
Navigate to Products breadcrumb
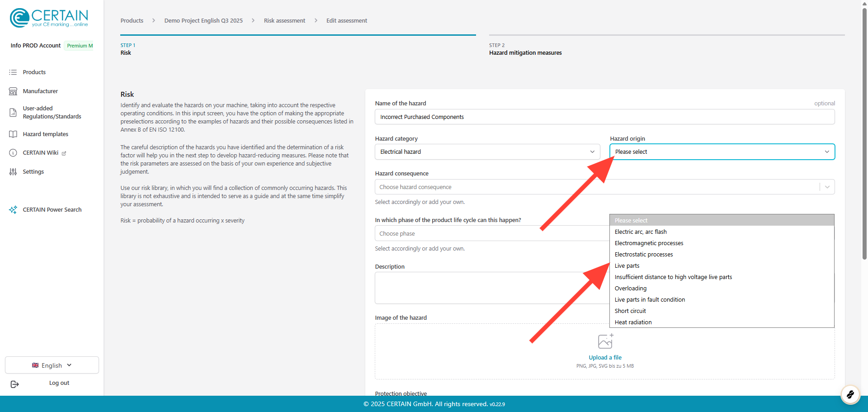pyautogui.click(x=132, y=21)
